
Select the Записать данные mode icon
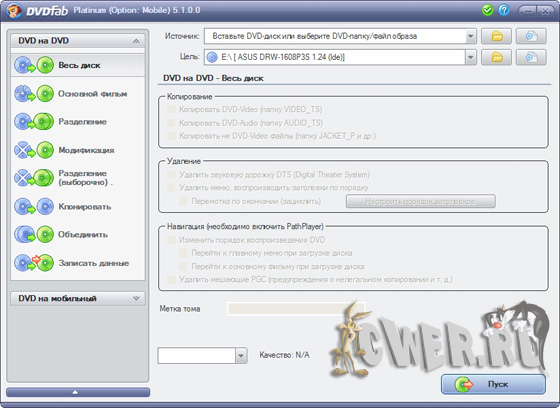click(34, 263)
